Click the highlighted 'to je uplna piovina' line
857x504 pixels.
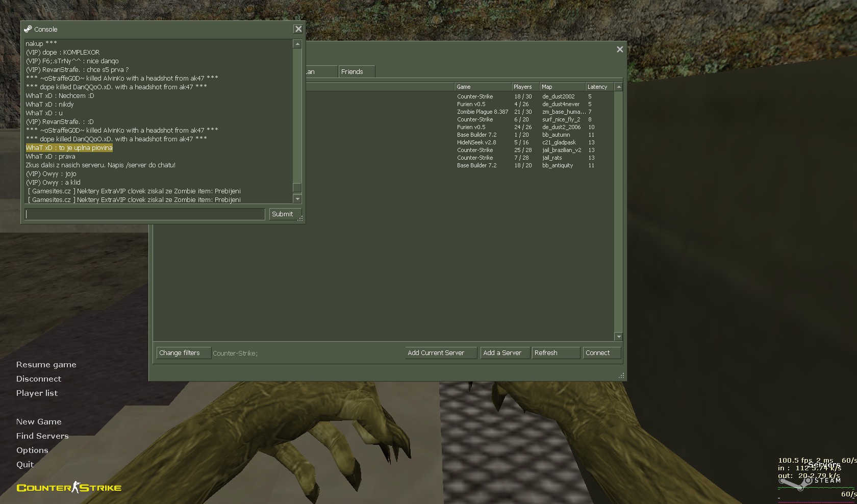point(69,148)
